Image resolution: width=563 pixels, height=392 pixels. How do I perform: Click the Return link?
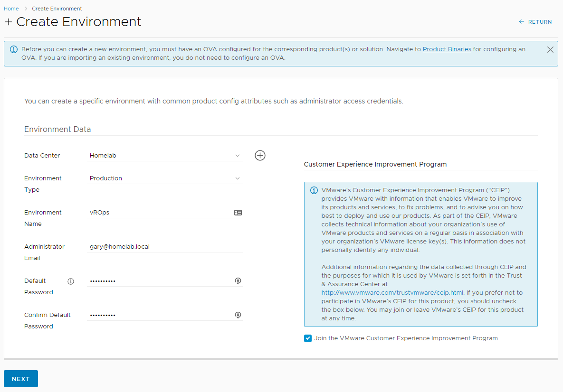pos(535,22)
